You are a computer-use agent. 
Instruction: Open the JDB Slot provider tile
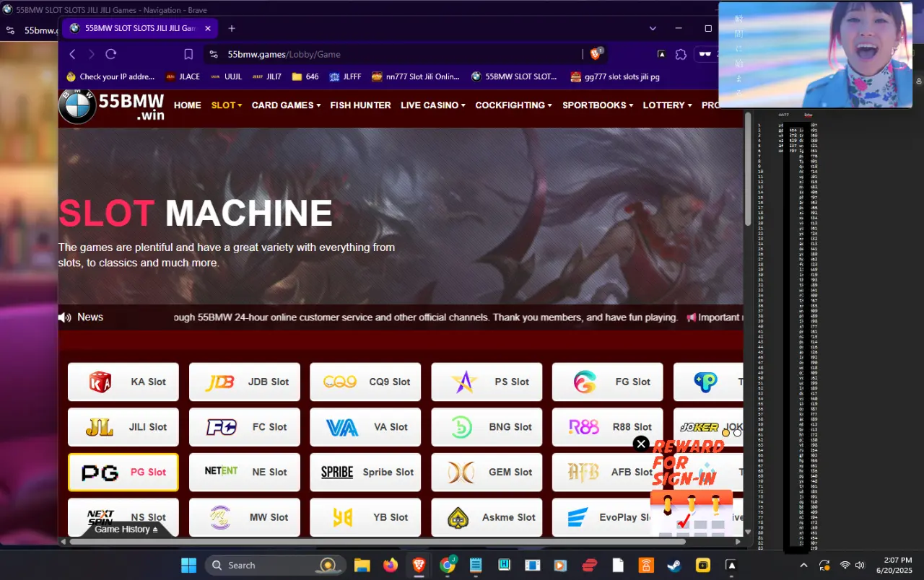click(245, 382)
